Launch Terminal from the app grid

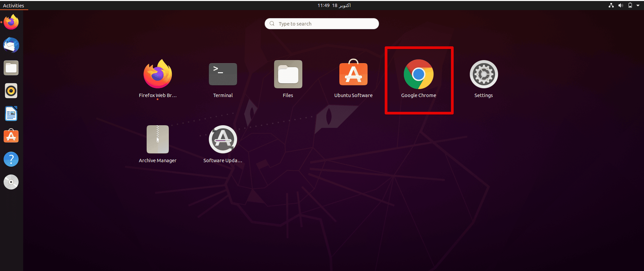[223, 75]
